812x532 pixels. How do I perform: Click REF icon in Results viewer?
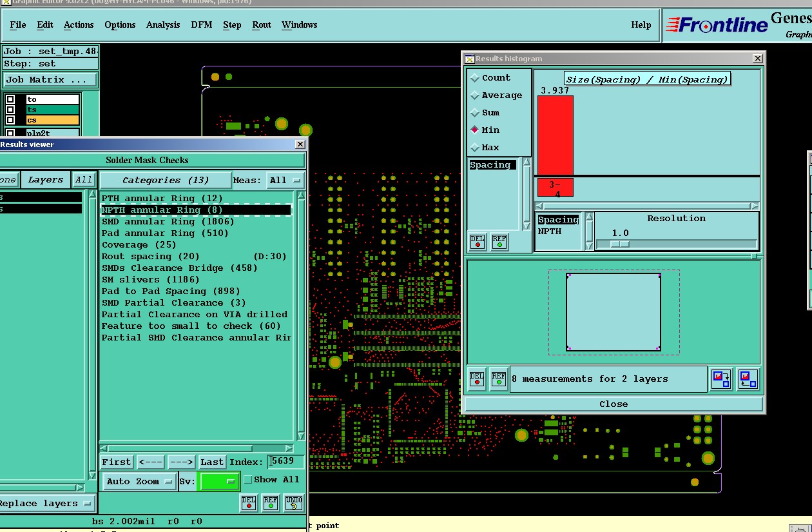271,502
